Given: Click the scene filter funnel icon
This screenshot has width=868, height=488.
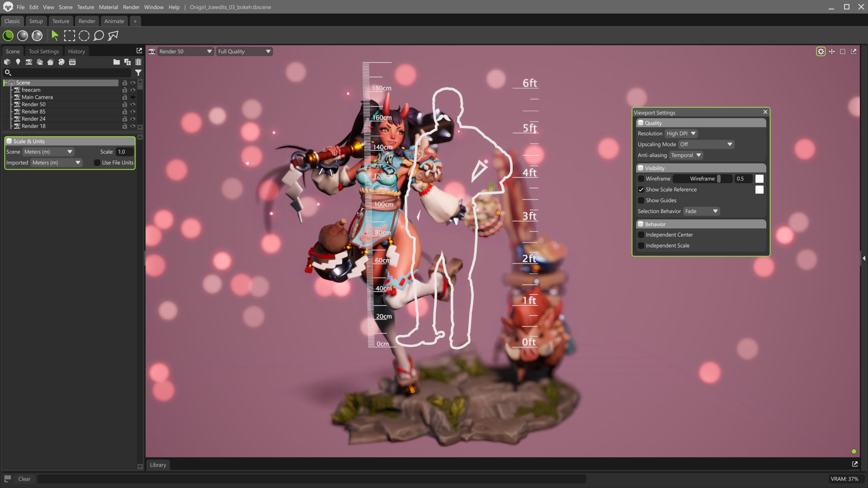Looking at the screenshot, I should [138, 73].
